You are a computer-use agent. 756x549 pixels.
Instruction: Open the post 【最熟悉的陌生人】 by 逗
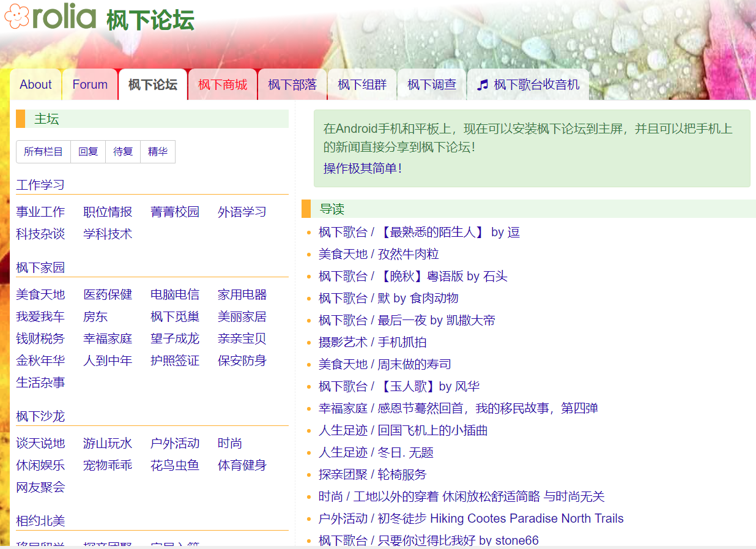tap(449, 232)
